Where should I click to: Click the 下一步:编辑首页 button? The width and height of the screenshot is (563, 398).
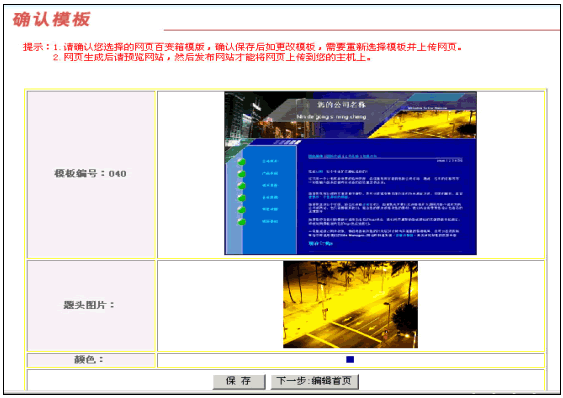315,381
